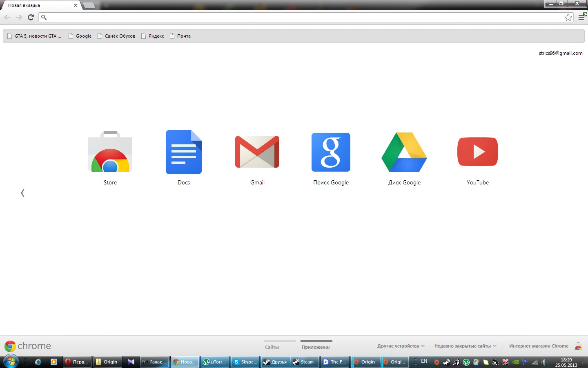Switch to the Приложения section

[x=316, y=345]
